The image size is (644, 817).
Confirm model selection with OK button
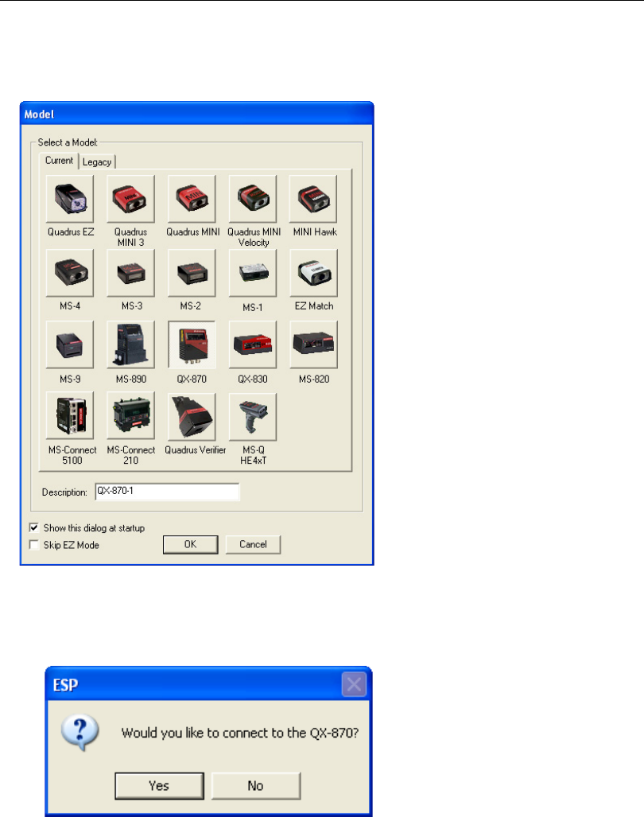tap(191, 544)
